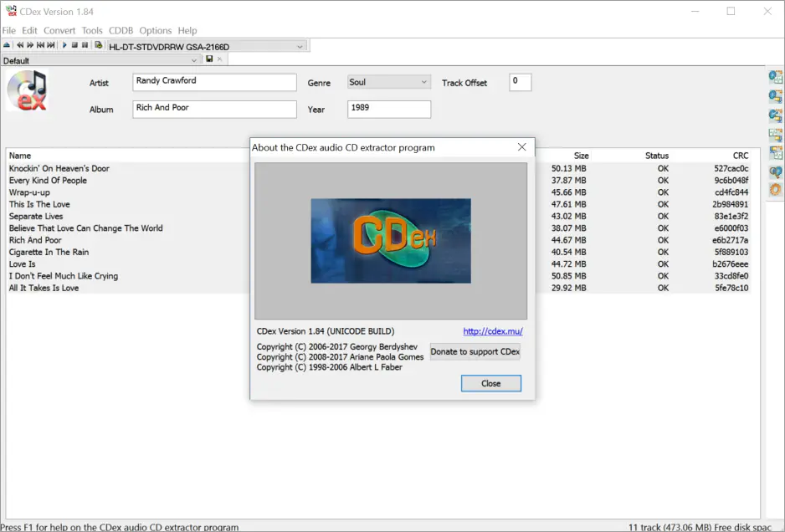This screenshot has height=532, width=785.
Task: Pause playback using the toolbar pause icon
Action: pyautogui.click(x=85, y=45)
